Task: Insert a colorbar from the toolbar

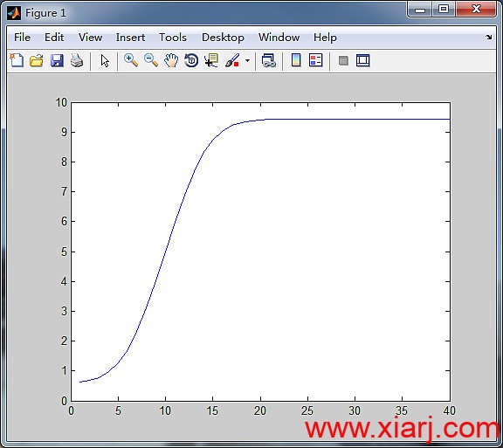Action: [296, 60]
